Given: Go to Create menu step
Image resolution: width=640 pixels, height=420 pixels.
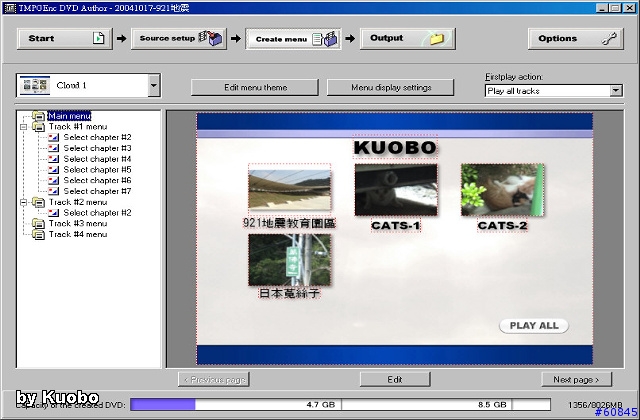Looking at the screenshot, I should tap(293, 39).
